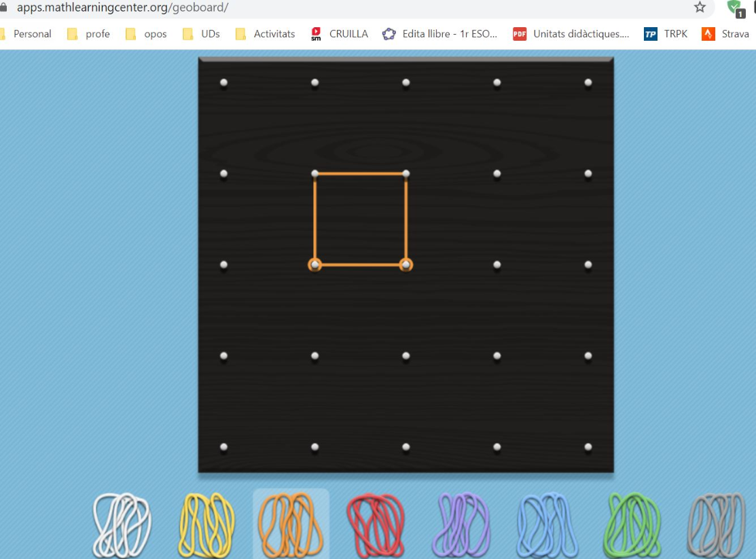Click the orange band's top-right corner peg
Image resolution: width=756 pixels, height=559 pixels.
click(x=406, y=174)
